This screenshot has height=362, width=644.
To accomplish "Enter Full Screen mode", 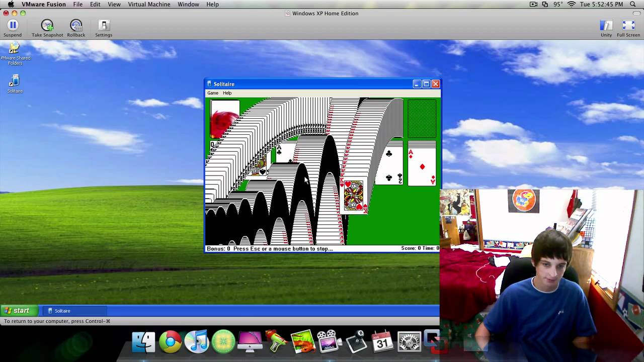I will click(628, 28).
